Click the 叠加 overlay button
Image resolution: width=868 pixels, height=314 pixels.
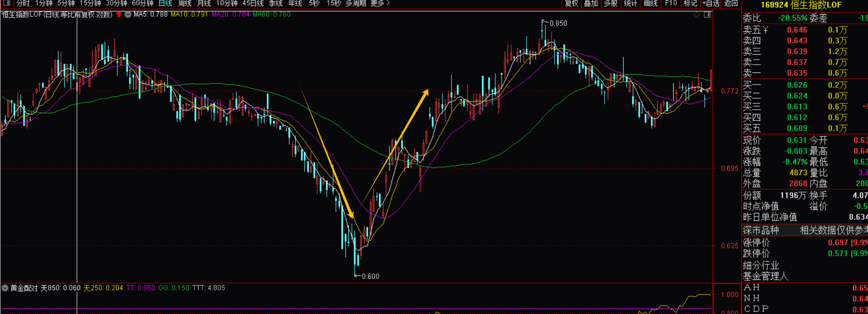pyautogui.click(x=591, y=4)
